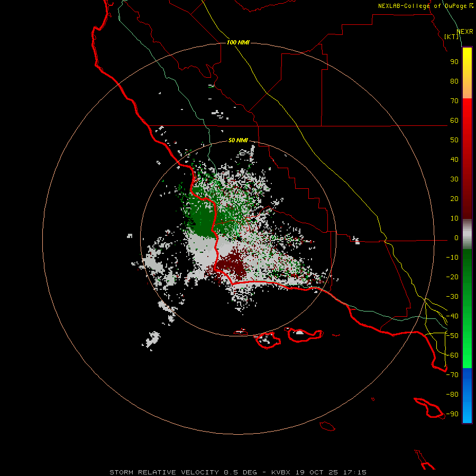Click the yellow top segment of color bar
Screen dimensions: 476x476
pos(467,73)
